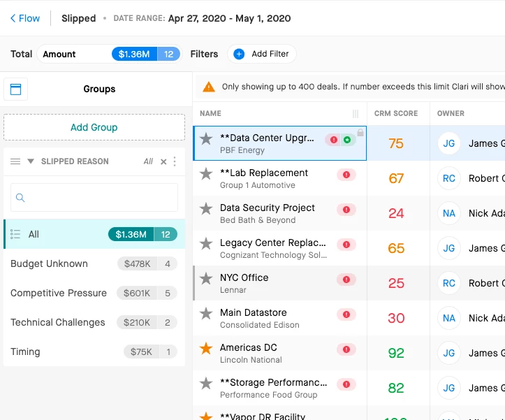Open the Slipped Reason more options menu

pyautogui.click(x=175, y=161)
